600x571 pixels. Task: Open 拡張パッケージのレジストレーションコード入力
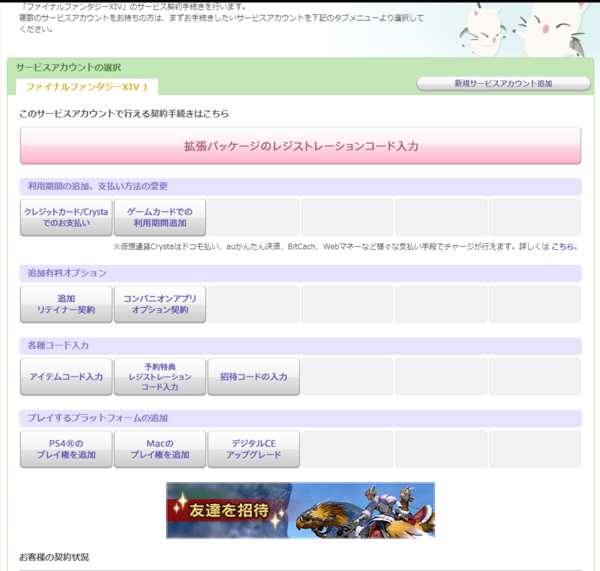coord(300,146)
